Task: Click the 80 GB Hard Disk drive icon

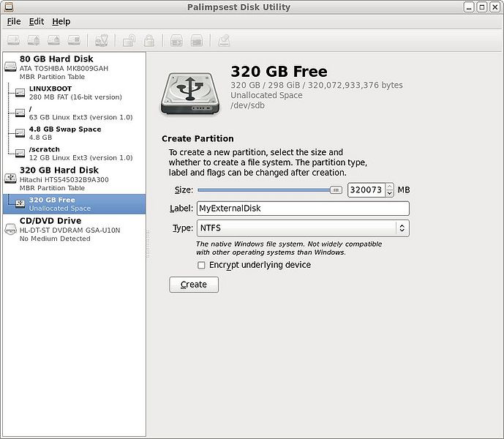Action: 10,67
